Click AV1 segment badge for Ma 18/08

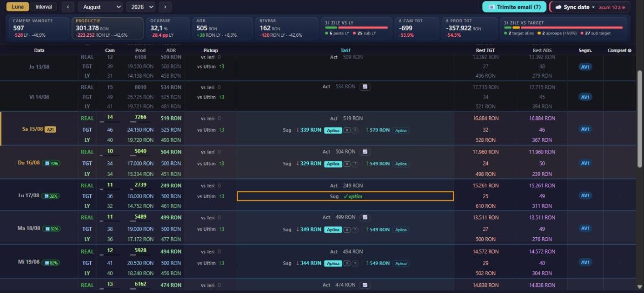585,228
